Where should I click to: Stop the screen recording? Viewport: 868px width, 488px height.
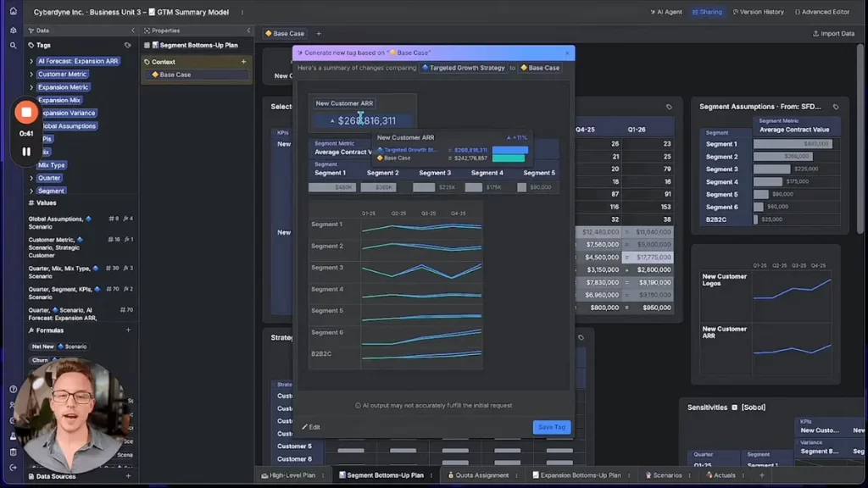click(x=26, y=113)
